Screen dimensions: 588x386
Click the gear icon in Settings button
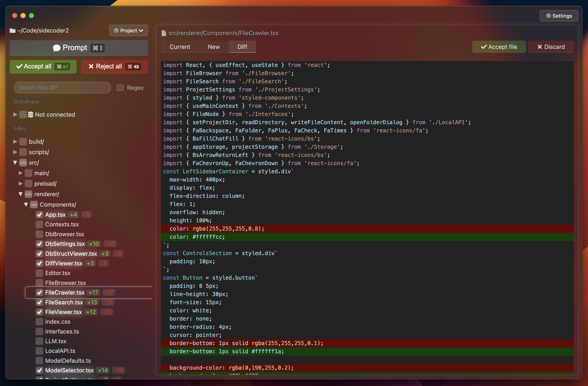548,16
